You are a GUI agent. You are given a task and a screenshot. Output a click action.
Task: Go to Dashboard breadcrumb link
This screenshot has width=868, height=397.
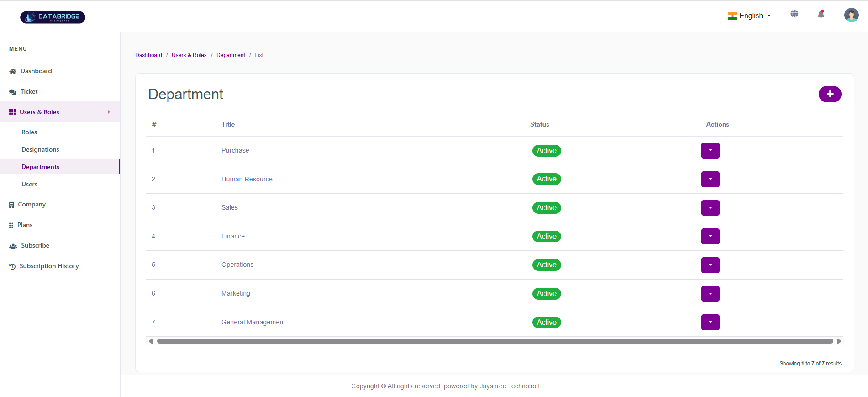[x=148, y=55]
